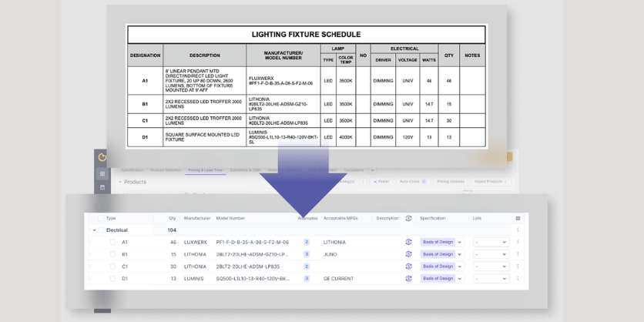Viewport: 644px width, 322px height.
Task: Click LUMINIS manufacturer cell
Action: (194, 278)
